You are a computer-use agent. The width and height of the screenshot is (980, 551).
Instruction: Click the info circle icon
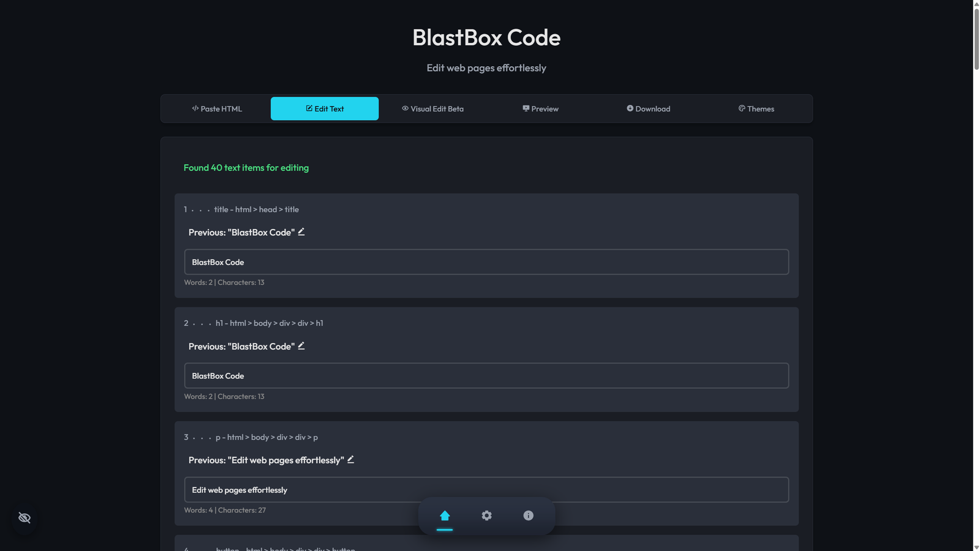point(528,515)
